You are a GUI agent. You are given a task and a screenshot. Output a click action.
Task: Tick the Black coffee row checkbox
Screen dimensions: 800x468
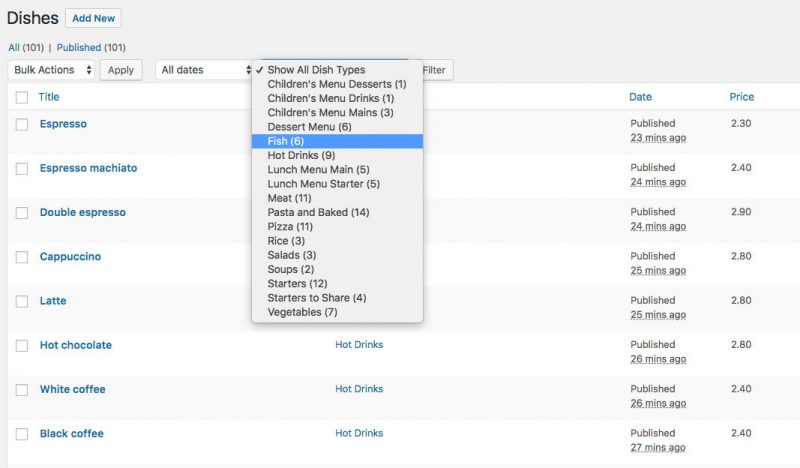(22, 434)
